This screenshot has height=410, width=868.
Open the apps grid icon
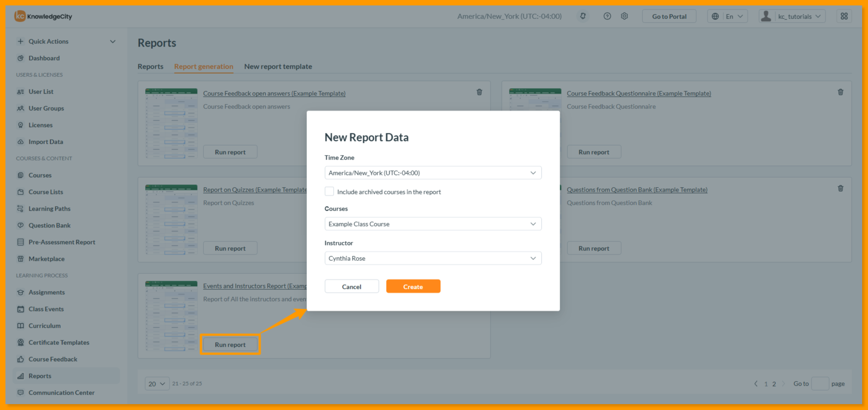(844, 16)
